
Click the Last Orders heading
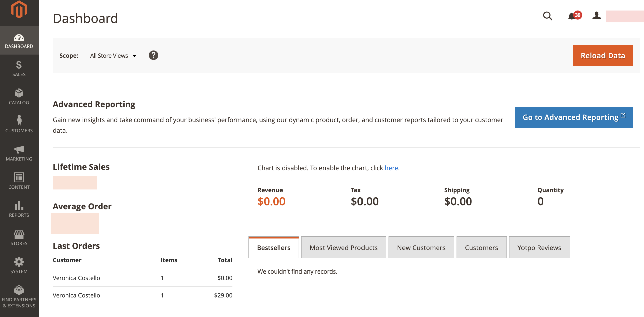pos(76,246)
